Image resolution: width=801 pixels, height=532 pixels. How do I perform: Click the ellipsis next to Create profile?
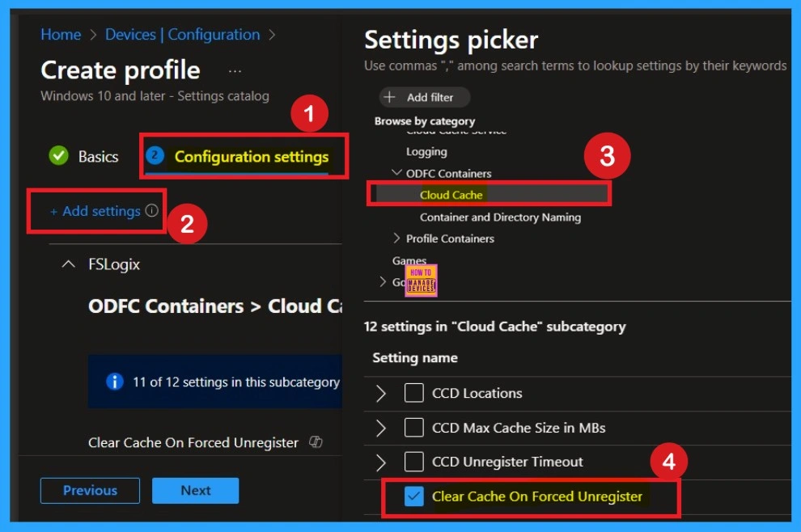[235, 71]
